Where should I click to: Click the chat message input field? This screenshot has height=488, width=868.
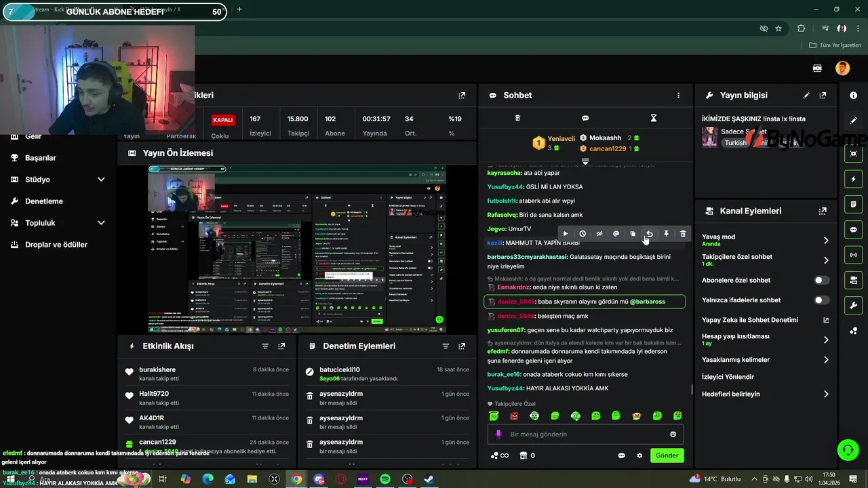click(585, 434)
